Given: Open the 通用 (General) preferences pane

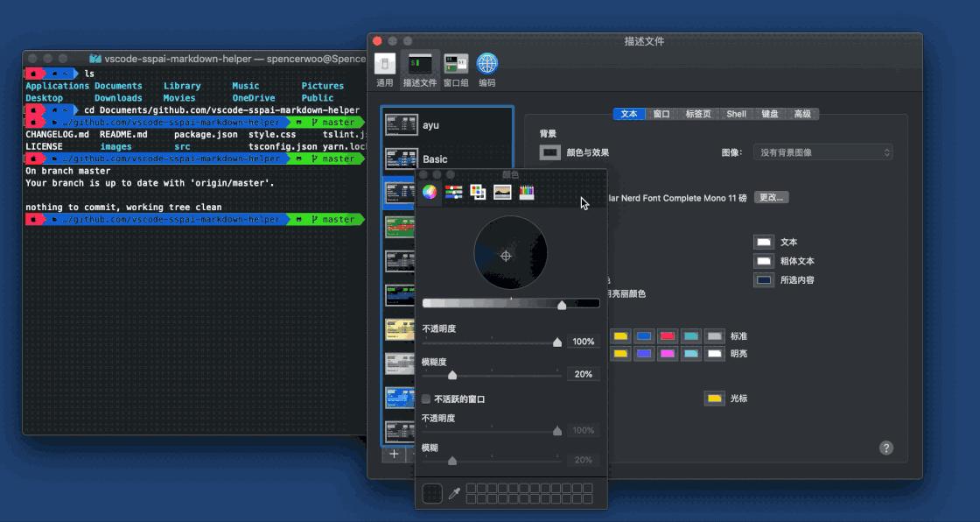Looking at the screenshot, I should coord(385,68).
